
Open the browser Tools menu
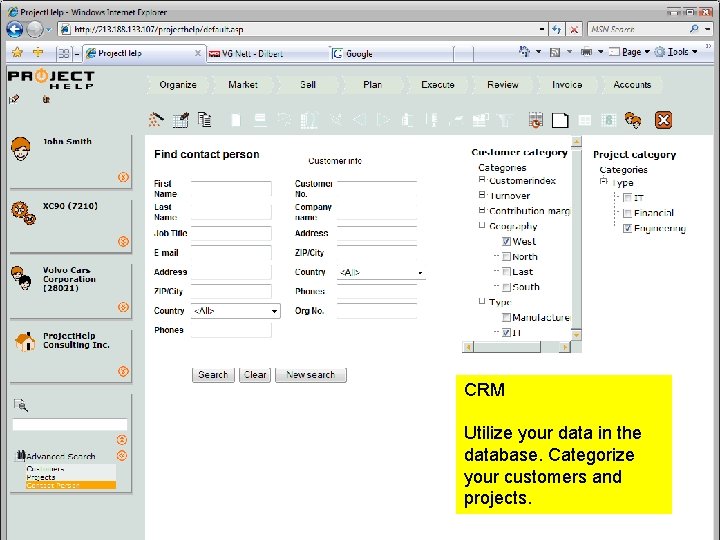tap(677, 52)
